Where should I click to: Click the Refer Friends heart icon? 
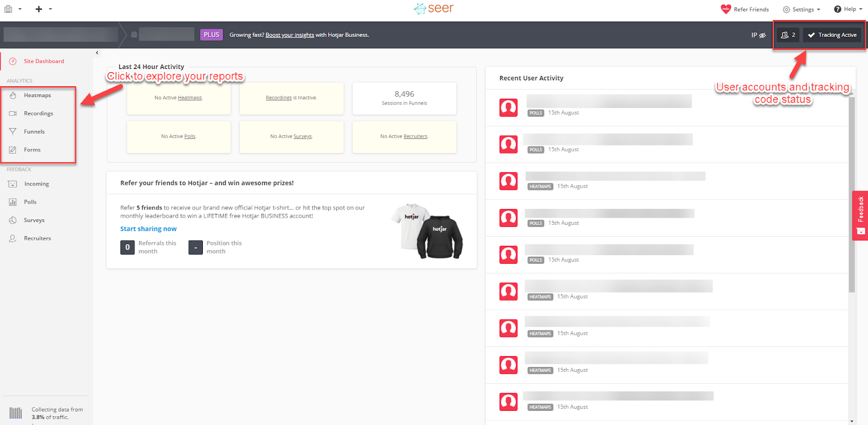click(x=725, y=9)
